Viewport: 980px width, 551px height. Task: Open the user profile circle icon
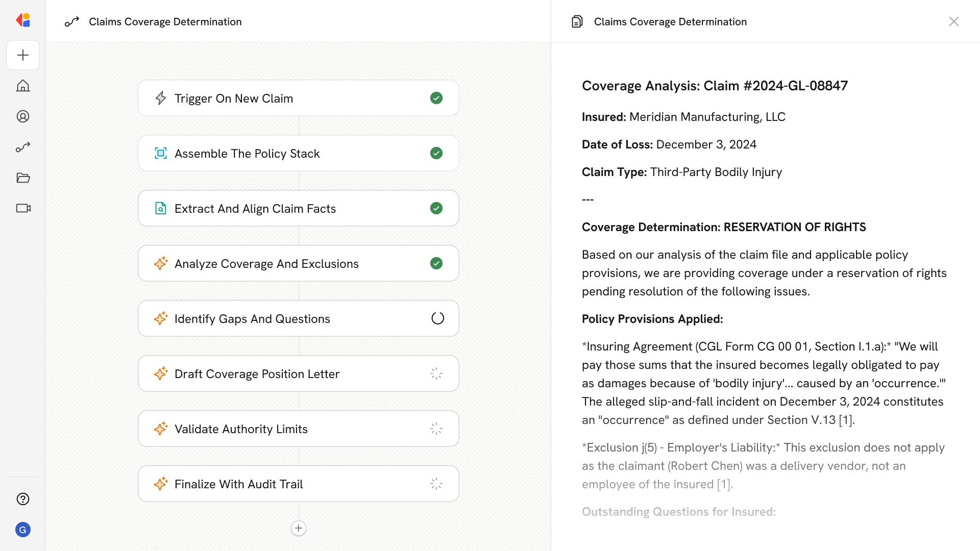pyautogui.click(x=23, y=116)
